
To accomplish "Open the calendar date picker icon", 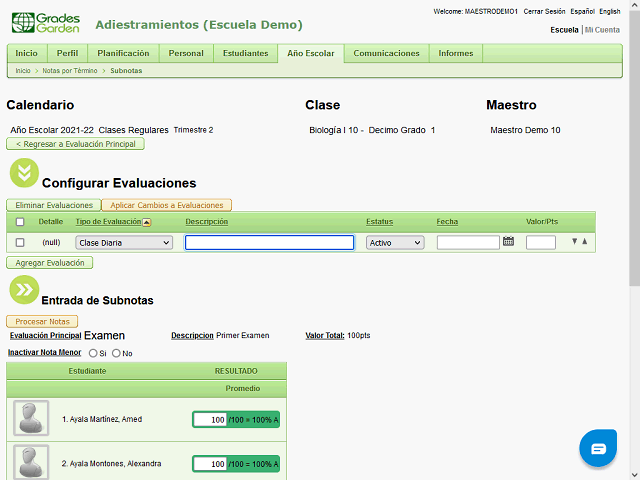I will pyautogui.click(x=508, y=241).
